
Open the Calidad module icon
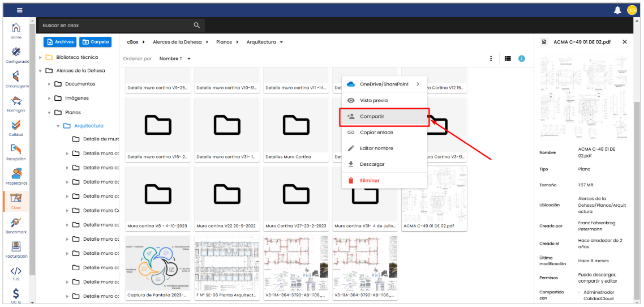point(16,127)
